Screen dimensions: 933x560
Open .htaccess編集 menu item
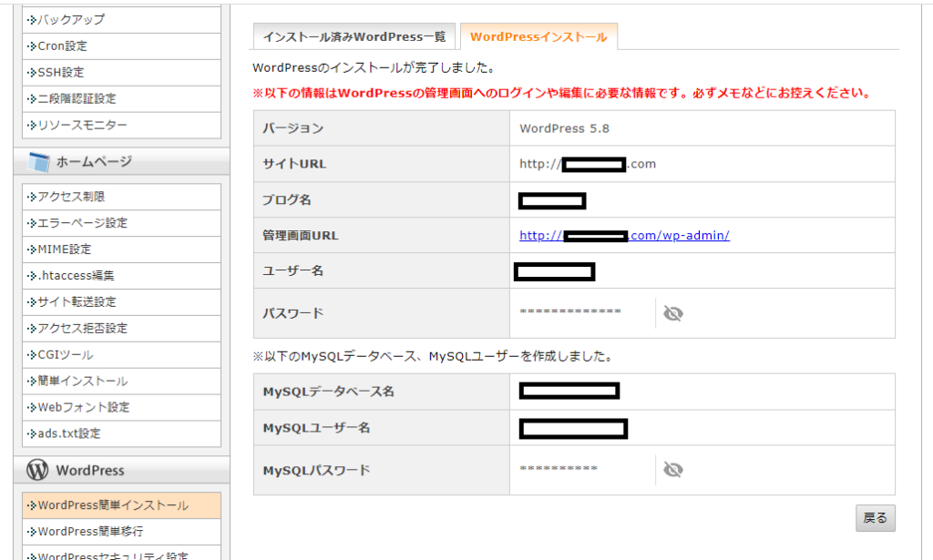pos(121,275)
